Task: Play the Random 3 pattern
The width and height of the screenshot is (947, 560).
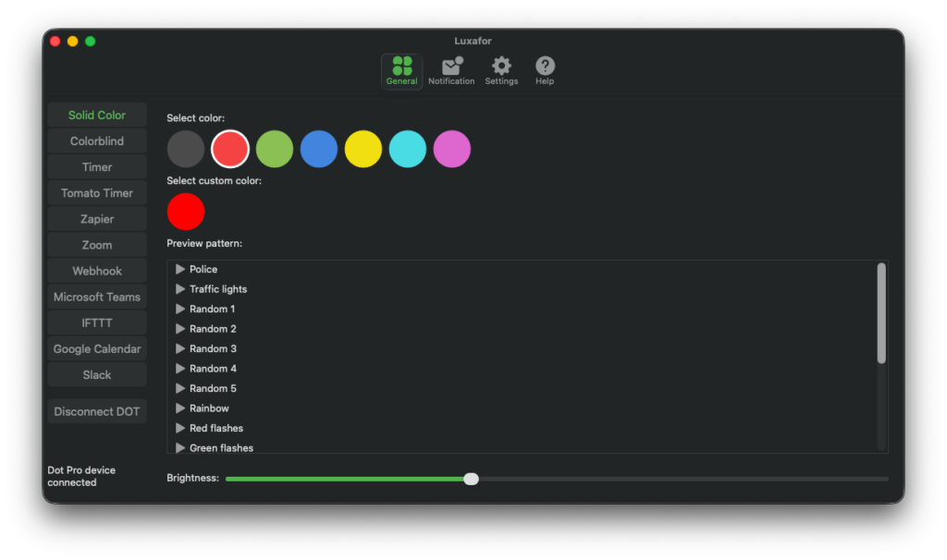Action: [x=180, y=348]
